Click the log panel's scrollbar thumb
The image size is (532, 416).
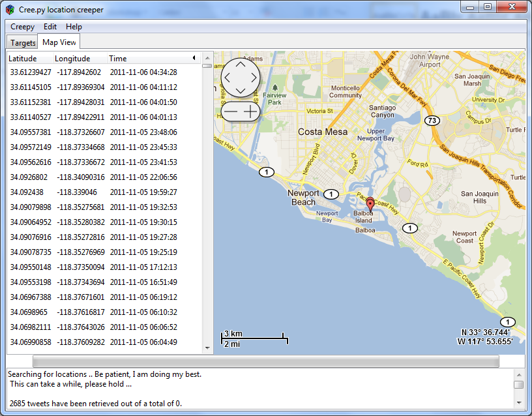519,385
